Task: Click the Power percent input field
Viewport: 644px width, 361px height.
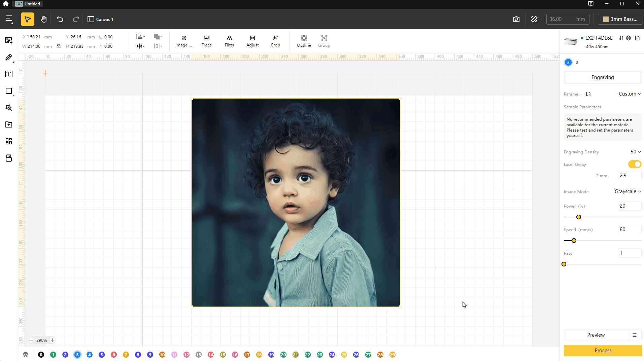Action: (x=630, y=206)
